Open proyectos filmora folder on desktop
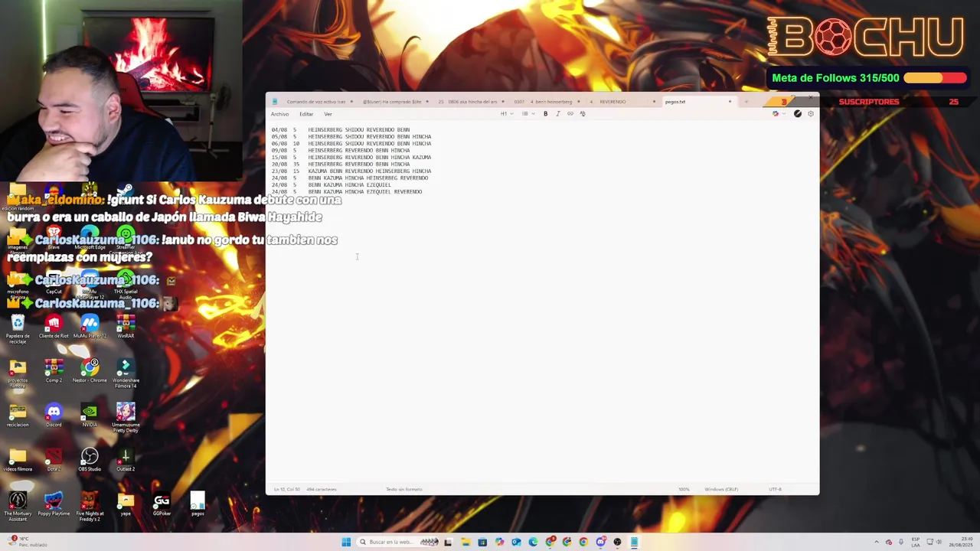The width and height of the screenshot is (980, 551). [x=18, y=373]
